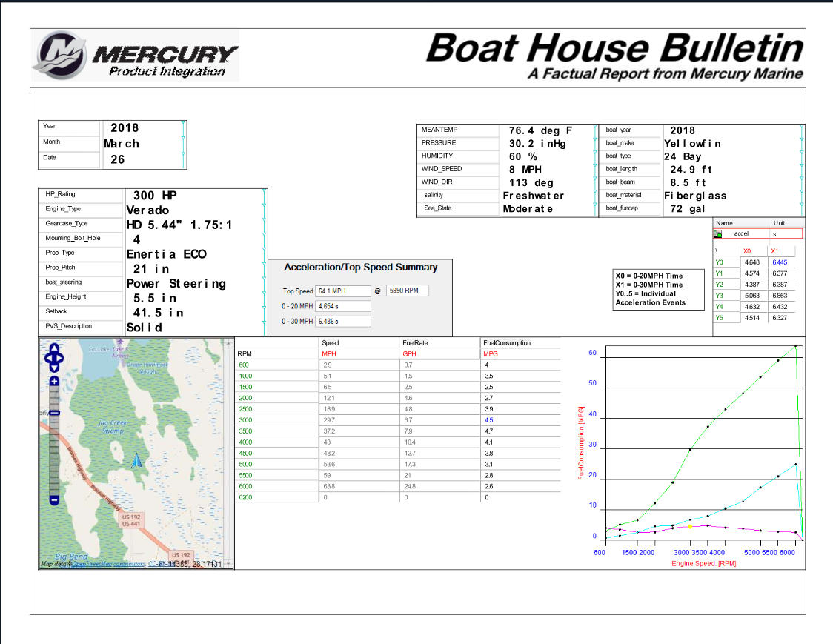833x644 pixels.
Task: Click the blue 6.445 acceleration value
Action: 780,262
